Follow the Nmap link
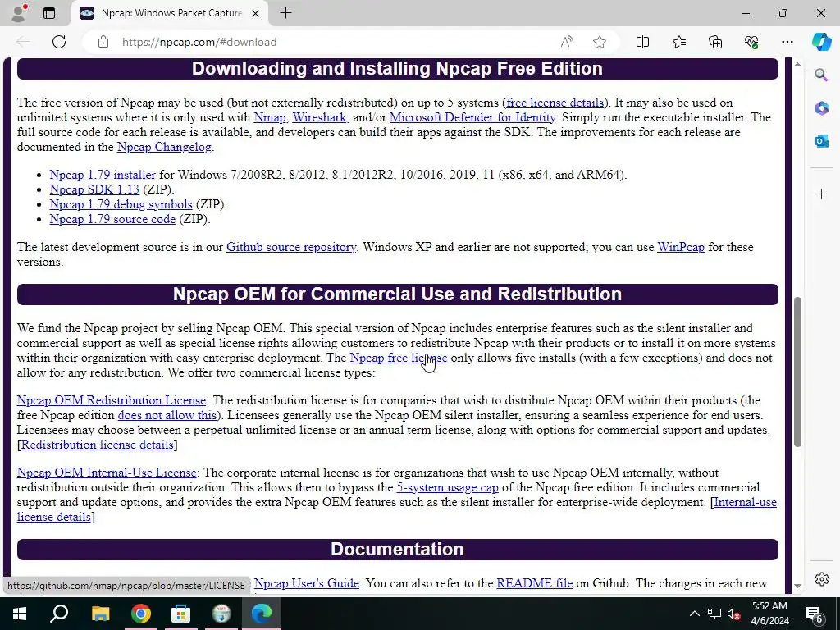Image resolution: width=840 pixels, height=630 pixels. pyautogui.click(x=269, y=117)
